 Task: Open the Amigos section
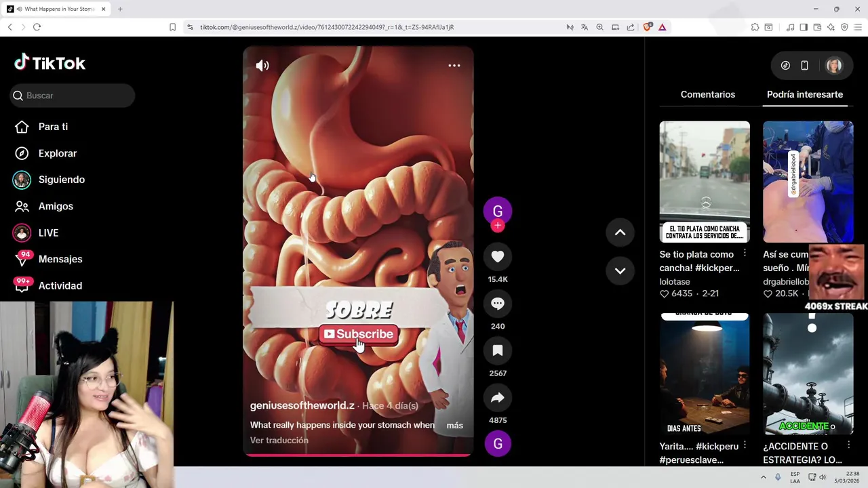(x=44, y=206)
